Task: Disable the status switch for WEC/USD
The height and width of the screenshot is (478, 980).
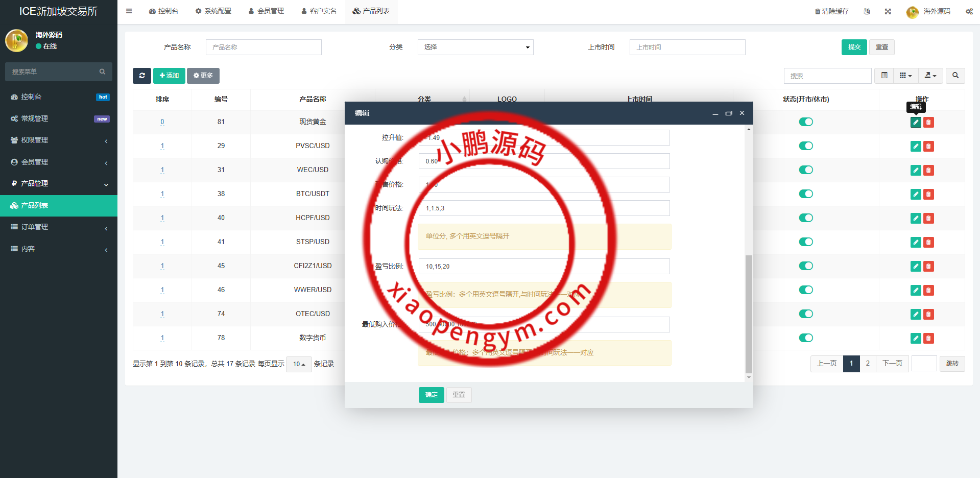Action: pos(806,170)
